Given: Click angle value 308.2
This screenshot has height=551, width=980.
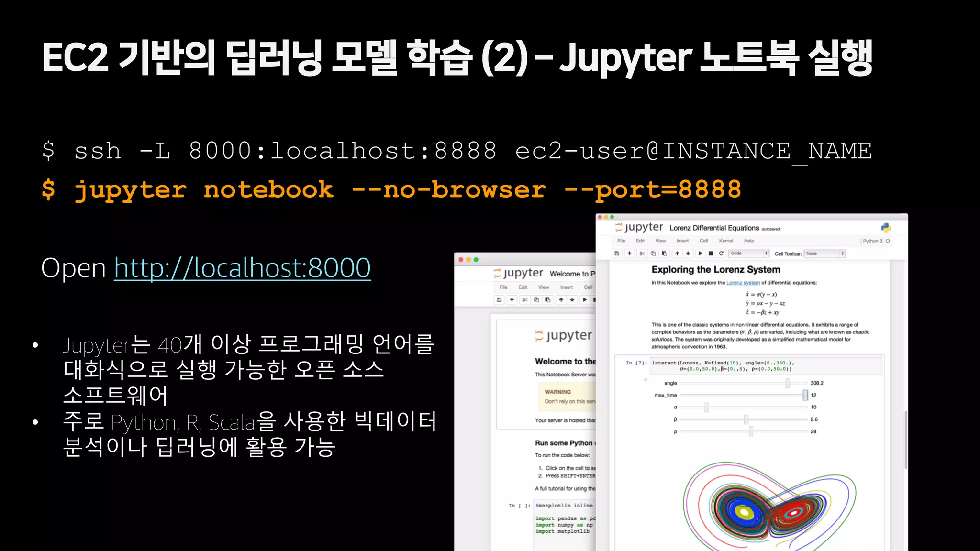Looking at the screenshot, I should point(817,383).
